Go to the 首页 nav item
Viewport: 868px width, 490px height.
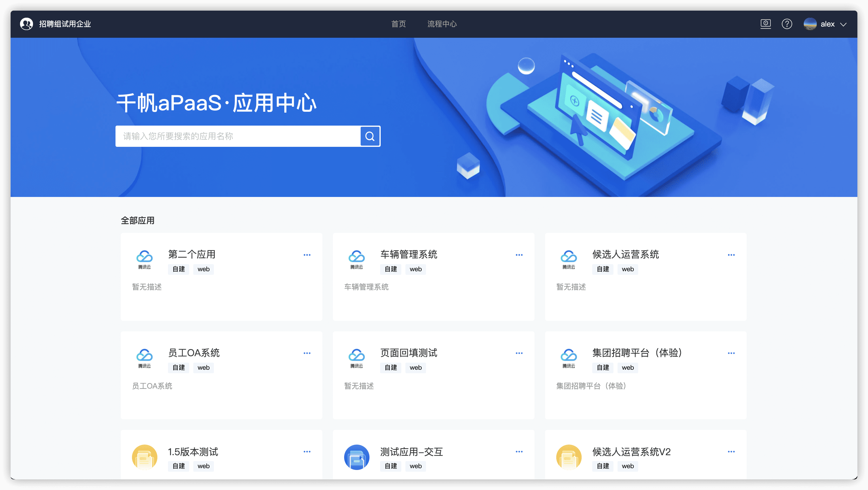click(398, 24)
